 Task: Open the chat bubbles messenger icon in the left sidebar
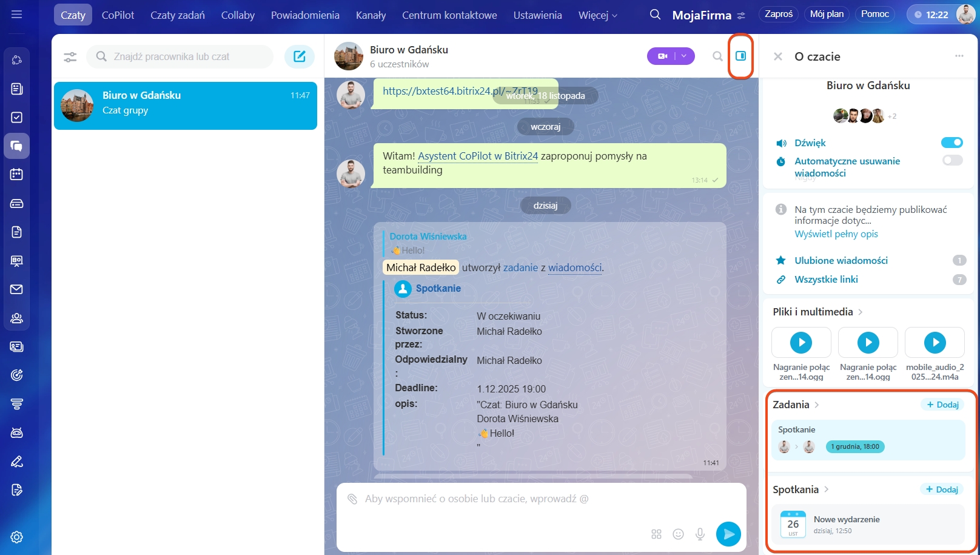pyautogui.click(x=17, y=146)
